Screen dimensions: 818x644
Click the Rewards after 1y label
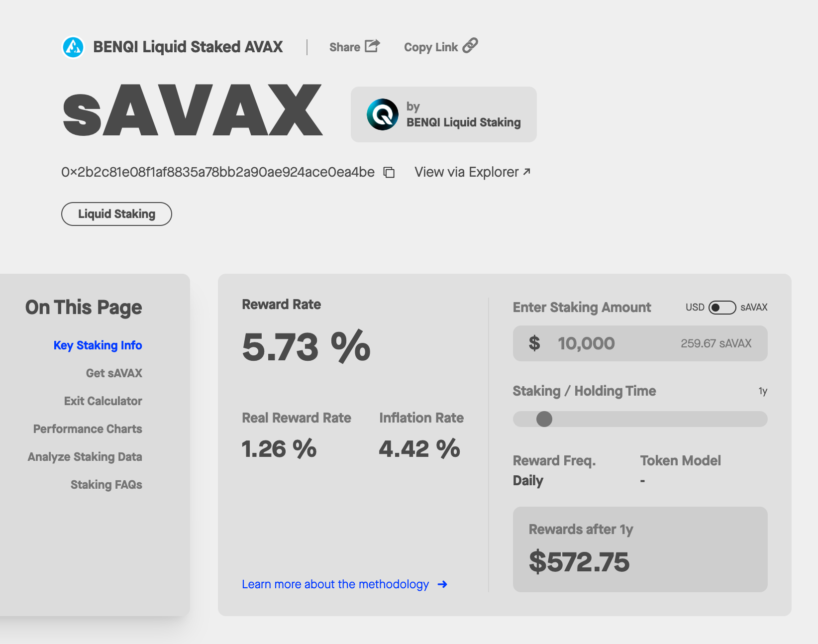581,530
